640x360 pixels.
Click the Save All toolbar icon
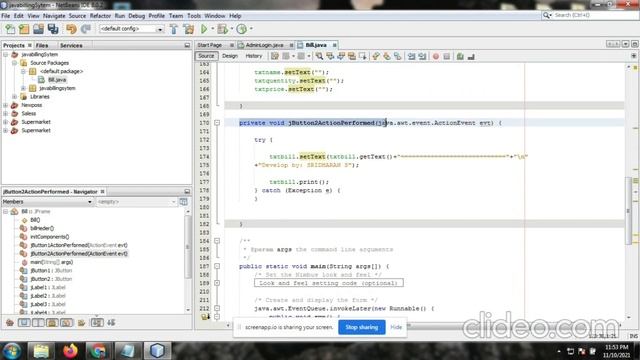(53, 29)
